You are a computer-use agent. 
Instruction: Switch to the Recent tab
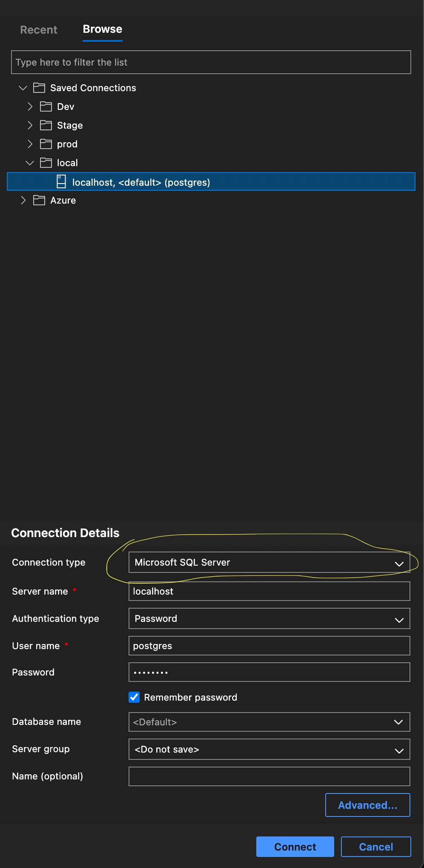pyautogui.click(x=38, y=29)
